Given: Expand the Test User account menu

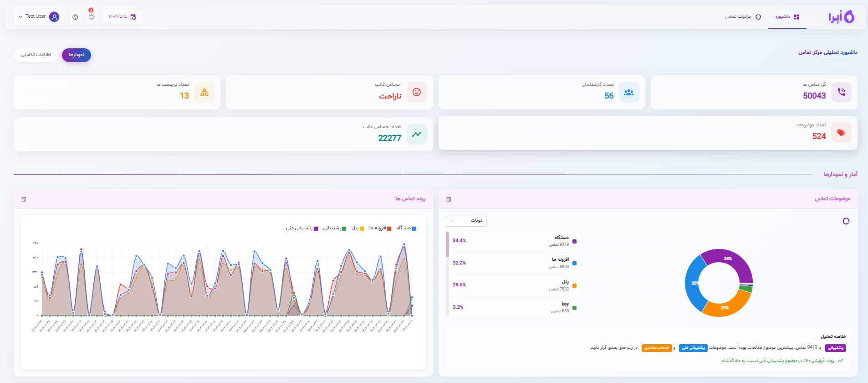Looking at the screenshot, I should (x=39, y=17).
